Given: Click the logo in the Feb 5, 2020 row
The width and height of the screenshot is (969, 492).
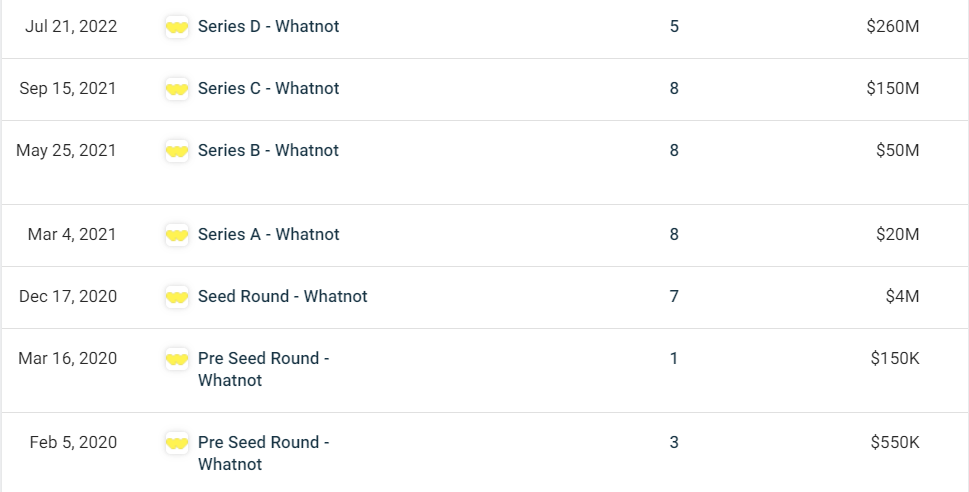Looking at the screenshot, I should 177,443.
